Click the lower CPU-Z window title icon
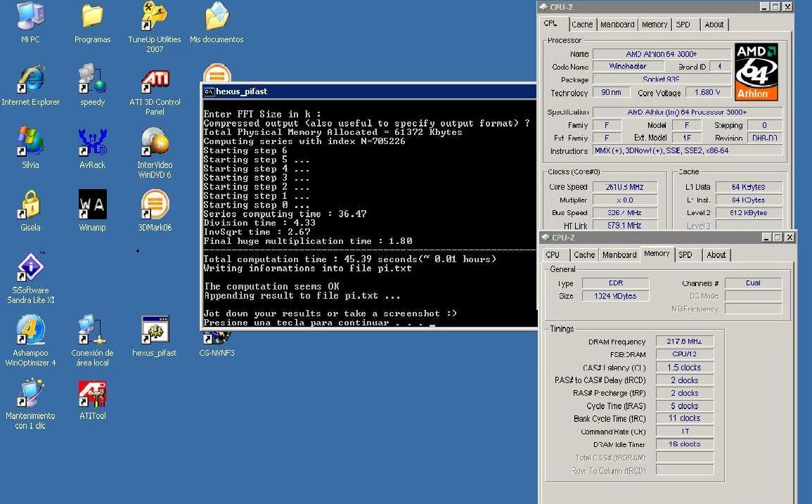This screenshot has width=812, height=504. pyautogui.click(x=546, y=237)
